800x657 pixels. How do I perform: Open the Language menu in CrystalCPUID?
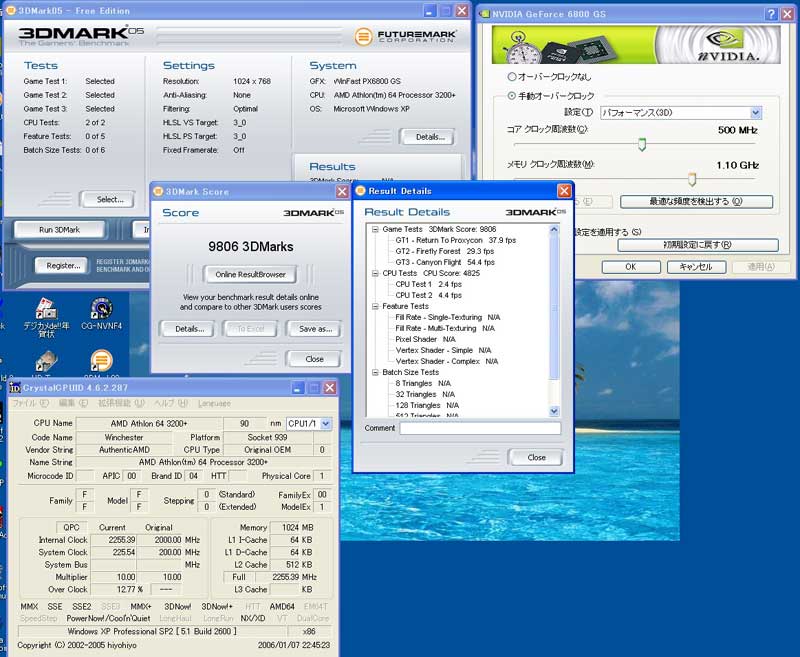(214, 403)
